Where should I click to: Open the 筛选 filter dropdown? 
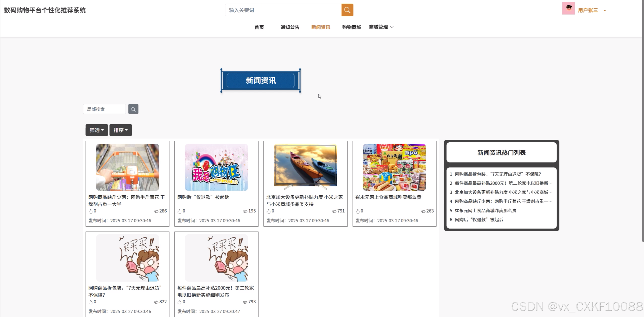[x=96, y=130]
